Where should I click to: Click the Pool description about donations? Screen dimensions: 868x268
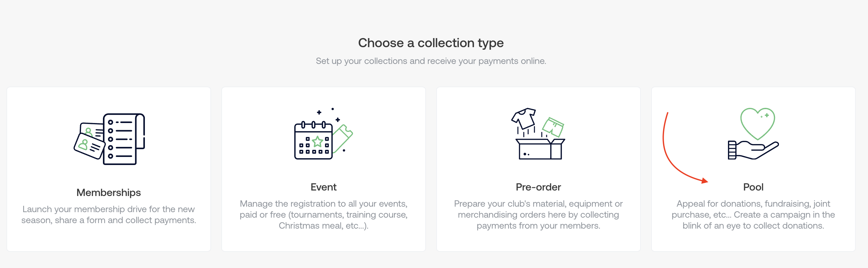753,214
